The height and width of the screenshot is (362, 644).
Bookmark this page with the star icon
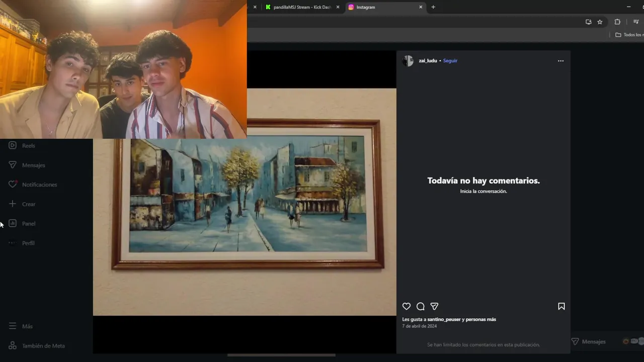coord(600,22)
